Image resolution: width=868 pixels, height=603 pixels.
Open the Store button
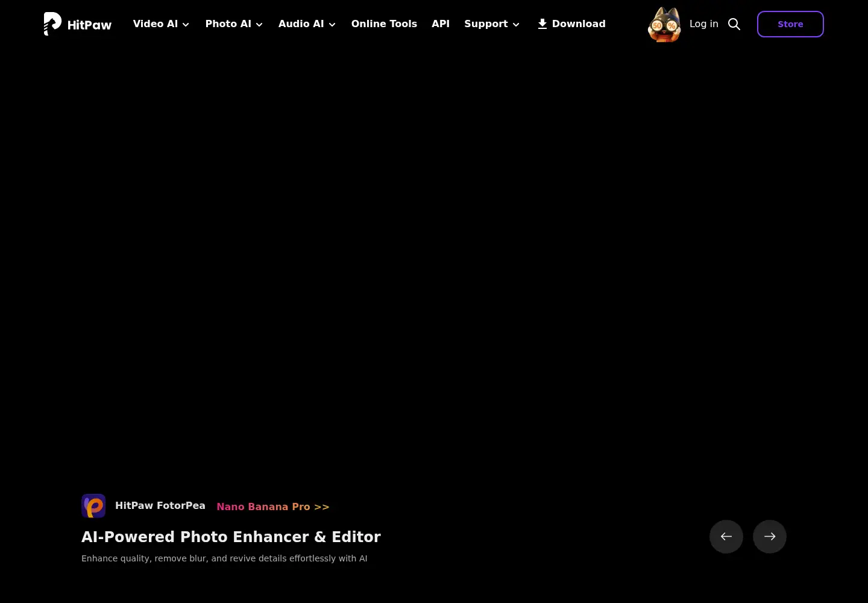pyautogui.click(x=790, y=24)
